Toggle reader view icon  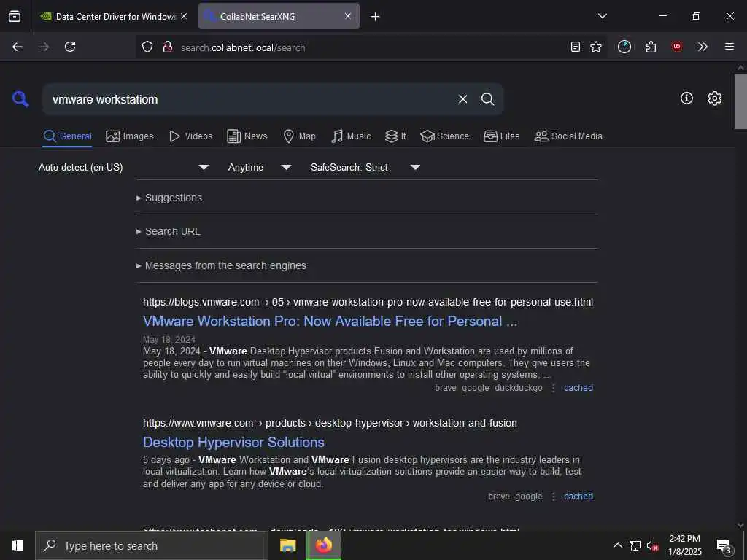(576, 47)
